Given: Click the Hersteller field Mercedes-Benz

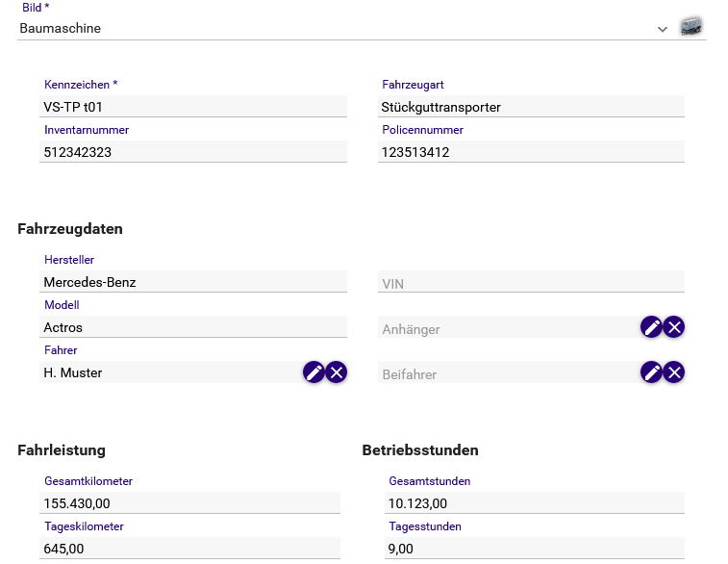Looking at the screenshot, I should (193, 282).
